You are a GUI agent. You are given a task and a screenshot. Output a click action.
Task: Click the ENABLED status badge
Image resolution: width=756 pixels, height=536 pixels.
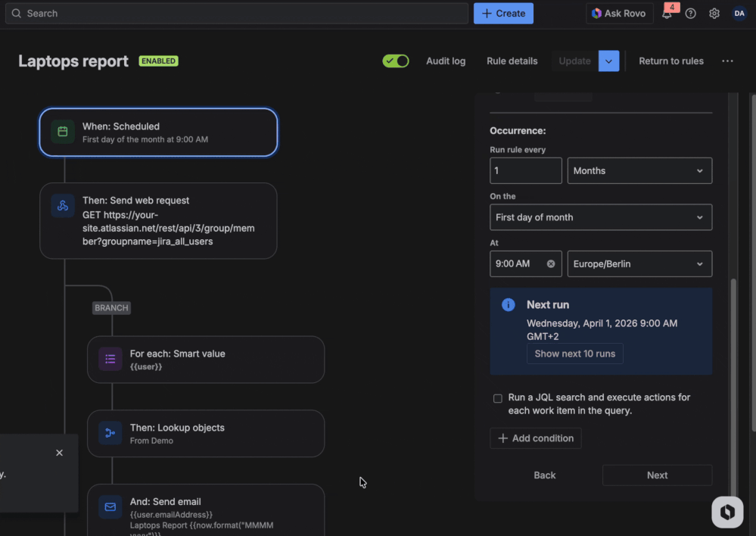(x=159, y=61)
